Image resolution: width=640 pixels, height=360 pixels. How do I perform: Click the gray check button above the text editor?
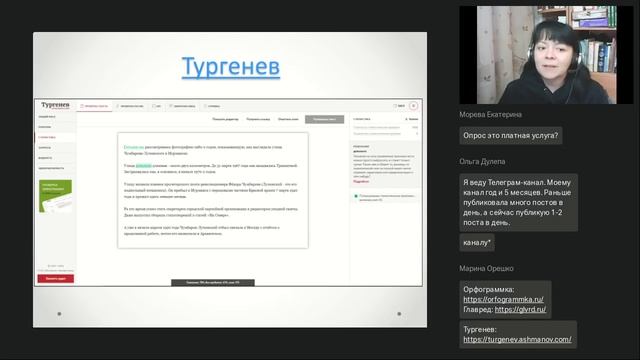324,119
